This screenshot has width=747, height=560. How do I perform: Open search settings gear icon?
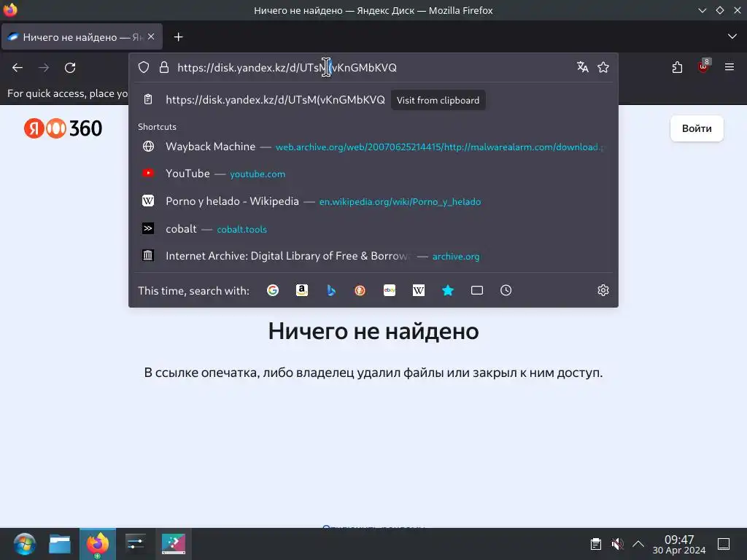tap(603, 290)
